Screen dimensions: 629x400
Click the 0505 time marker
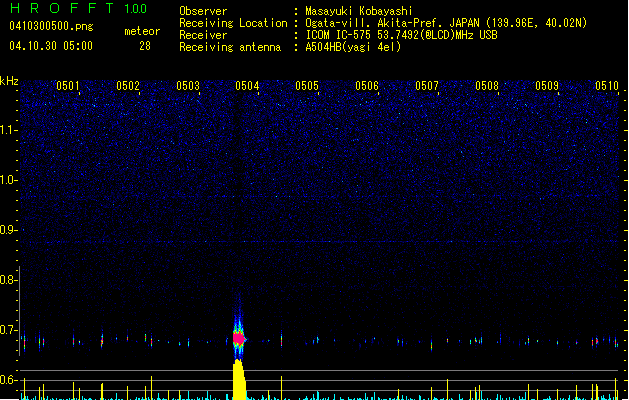point(307,86)
